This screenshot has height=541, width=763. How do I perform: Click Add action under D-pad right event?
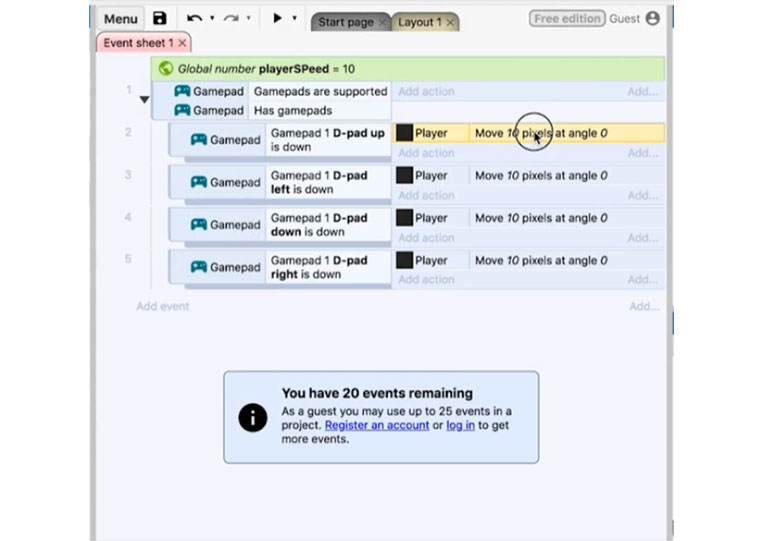tap(426, 279)
